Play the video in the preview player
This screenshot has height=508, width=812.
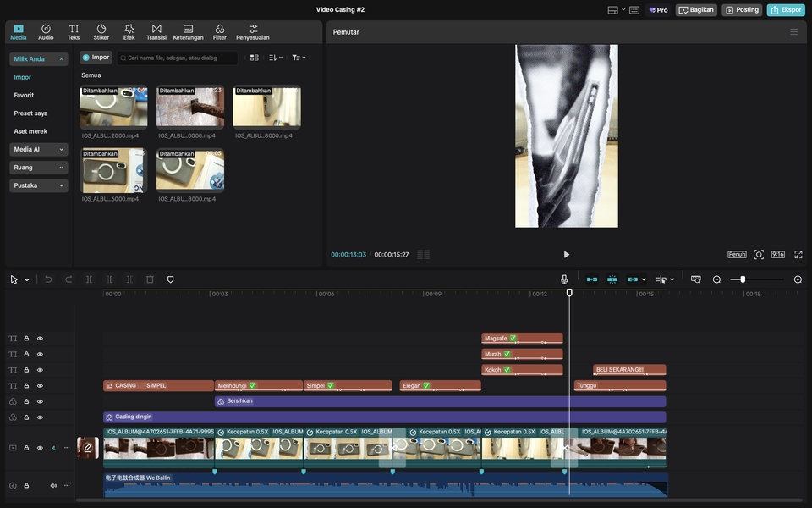[566, 254]
